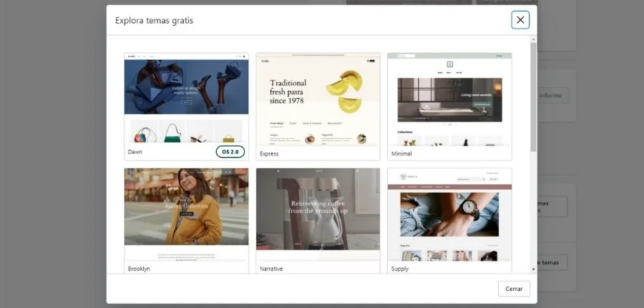Select the Dawn theme preview

tap(186, 97)
